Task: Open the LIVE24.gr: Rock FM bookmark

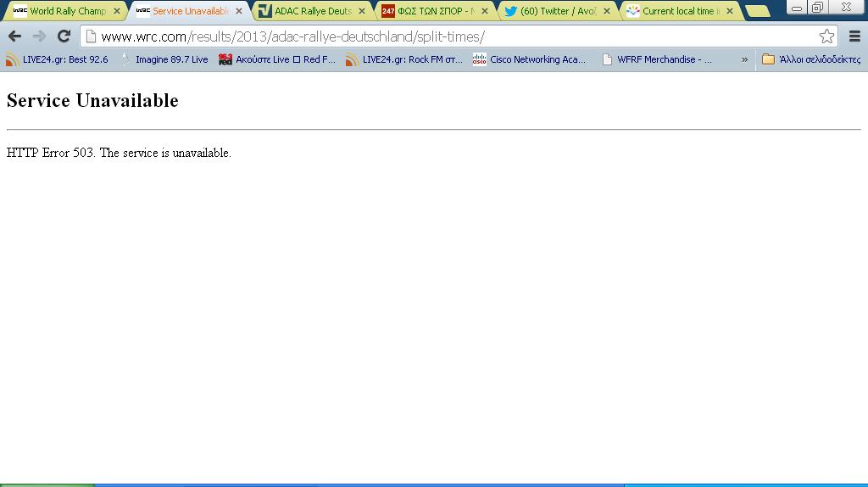Action: 404,59
